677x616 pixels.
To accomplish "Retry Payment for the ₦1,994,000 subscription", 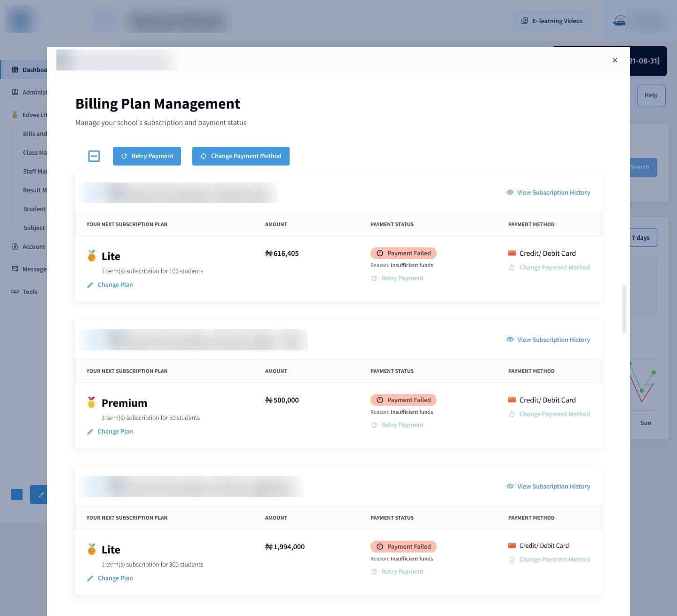I will tap(397, 571).
